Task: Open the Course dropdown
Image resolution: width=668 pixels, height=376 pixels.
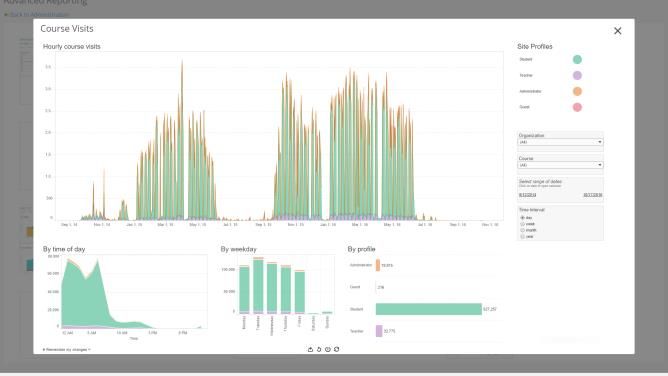Action: 560,165
